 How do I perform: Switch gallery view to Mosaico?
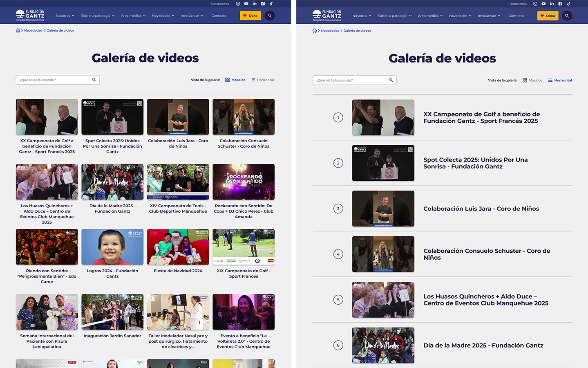(x=235, y=80)
